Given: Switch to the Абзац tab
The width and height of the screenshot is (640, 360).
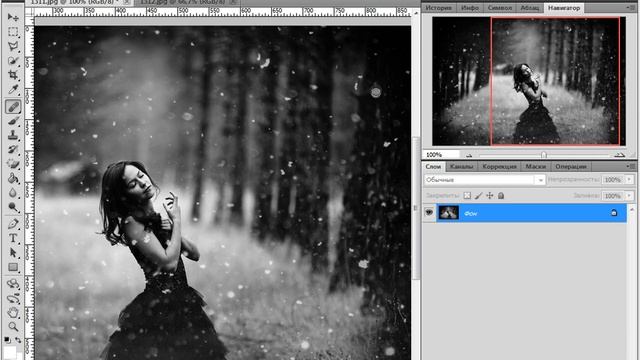Looking at the screenshot, I should click(530, 8).
